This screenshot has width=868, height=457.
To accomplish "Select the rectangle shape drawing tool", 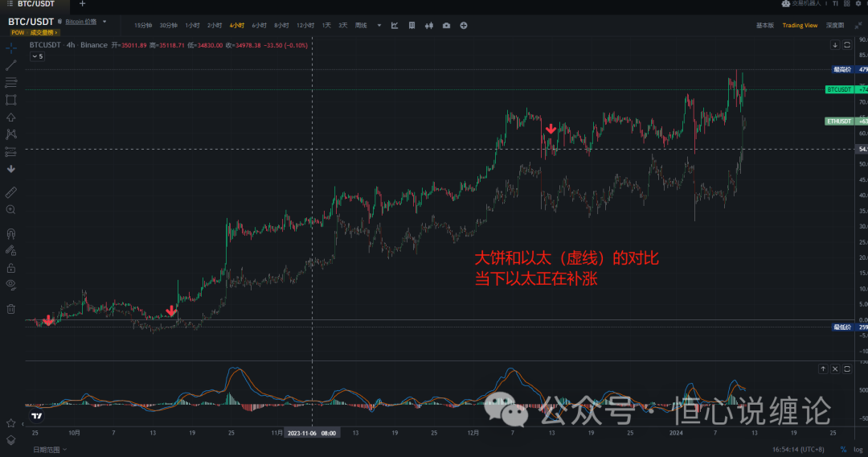I will point(10,100).
